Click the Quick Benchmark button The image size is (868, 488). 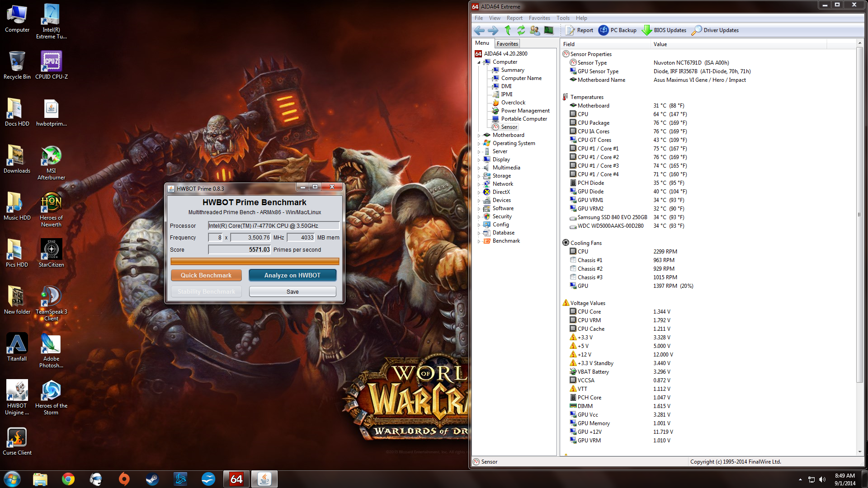tap(206, 275)
